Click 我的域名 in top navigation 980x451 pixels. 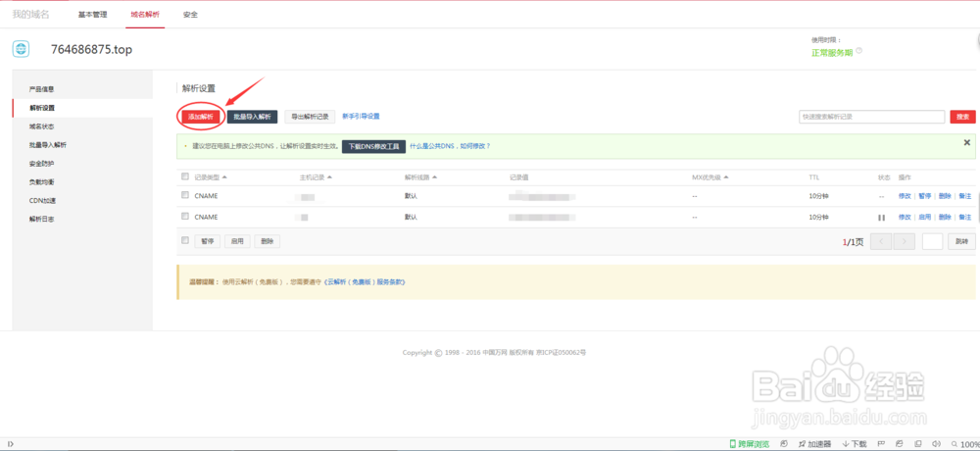tap(31, 14)
